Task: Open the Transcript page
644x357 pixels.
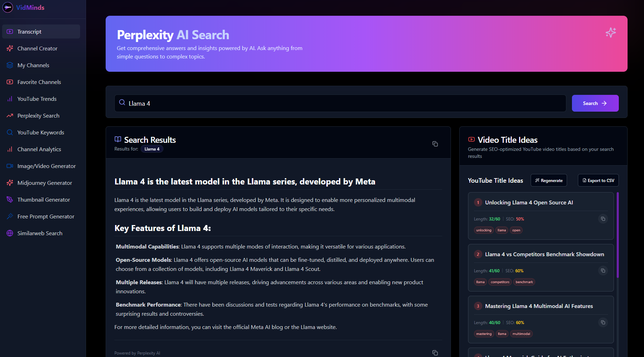Action: pos(41,31)
